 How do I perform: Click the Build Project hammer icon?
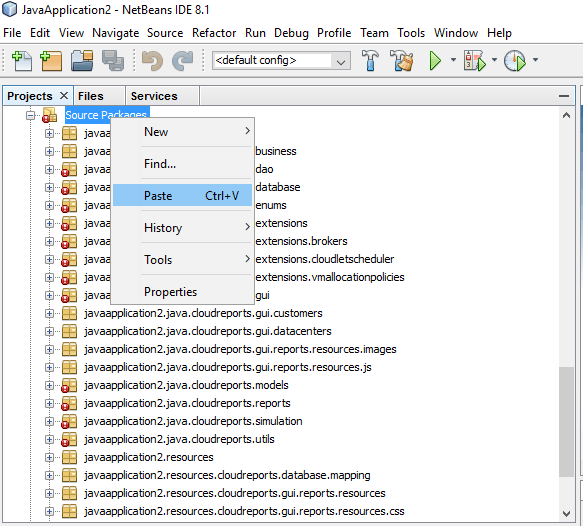coord(370,61)
